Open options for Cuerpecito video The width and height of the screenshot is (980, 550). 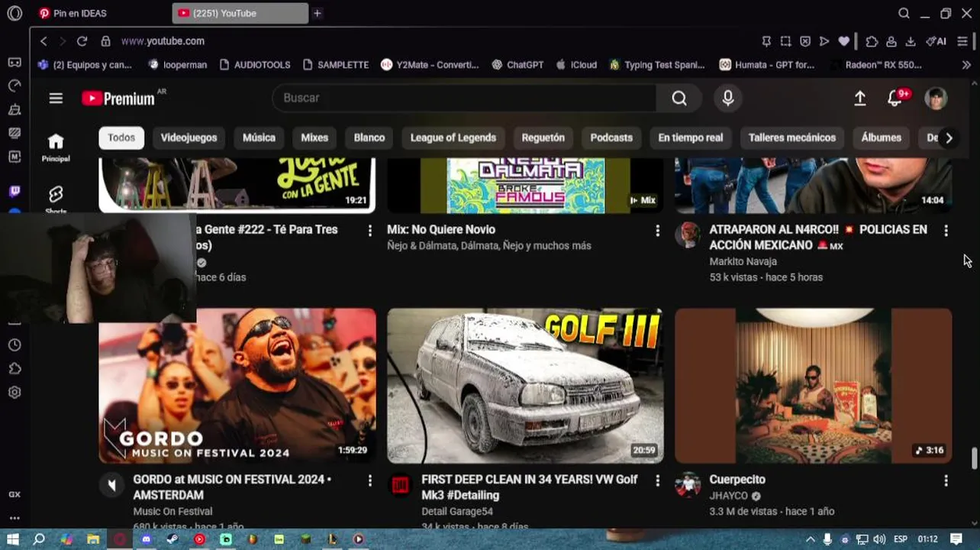coord(946,480)
